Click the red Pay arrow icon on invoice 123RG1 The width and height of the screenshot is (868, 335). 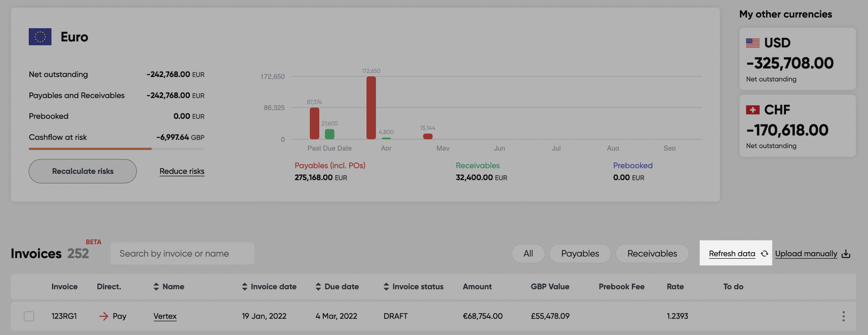click(103, 316)
